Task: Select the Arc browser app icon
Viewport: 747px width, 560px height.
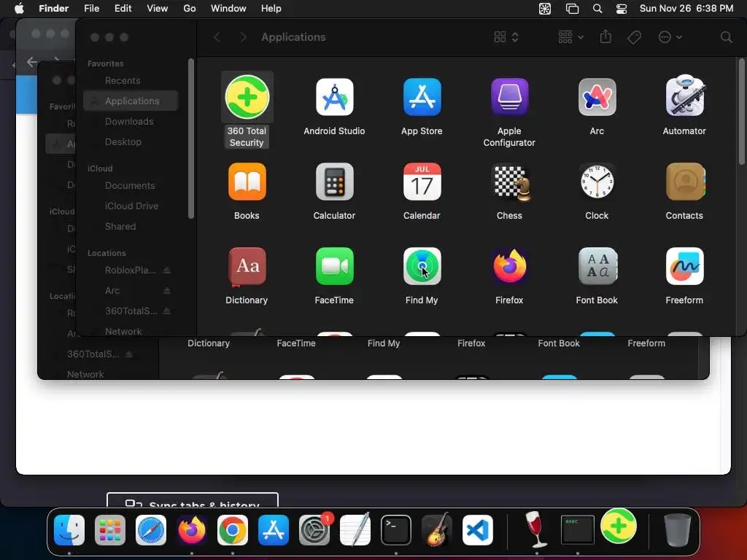Action: [597, 97]
